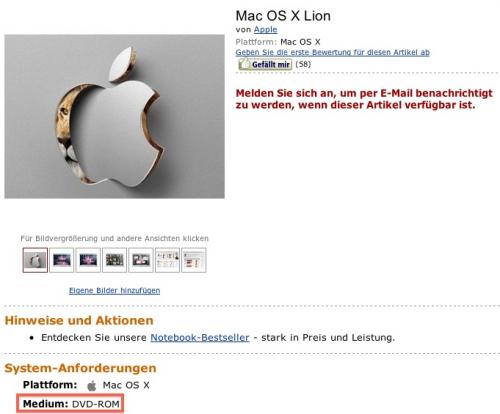
Task: Click the highlighted Medium DVD-ROM text
Action: 71,404
